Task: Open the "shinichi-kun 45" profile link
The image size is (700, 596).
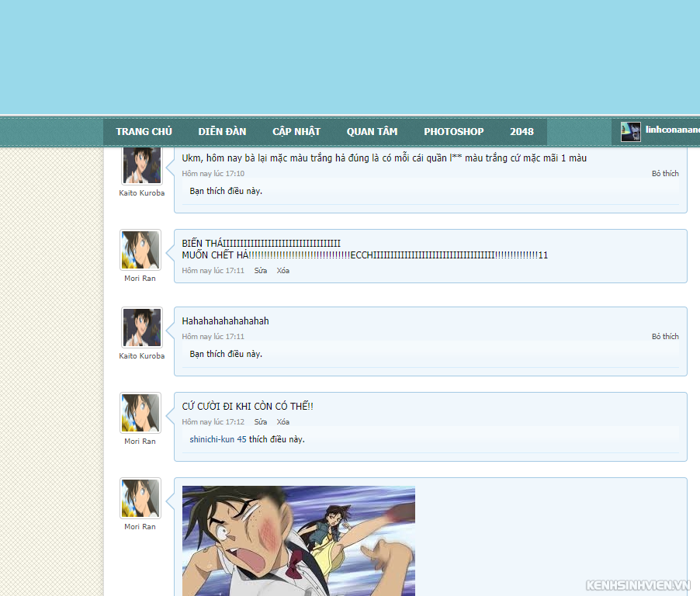Action: pyautogui.click(x=218, y=439)
